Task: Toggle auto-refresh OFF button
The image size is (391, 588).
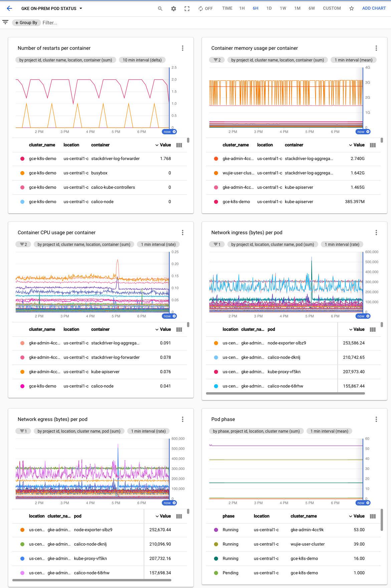Action: pyautogui.click(x=205, y=9)
